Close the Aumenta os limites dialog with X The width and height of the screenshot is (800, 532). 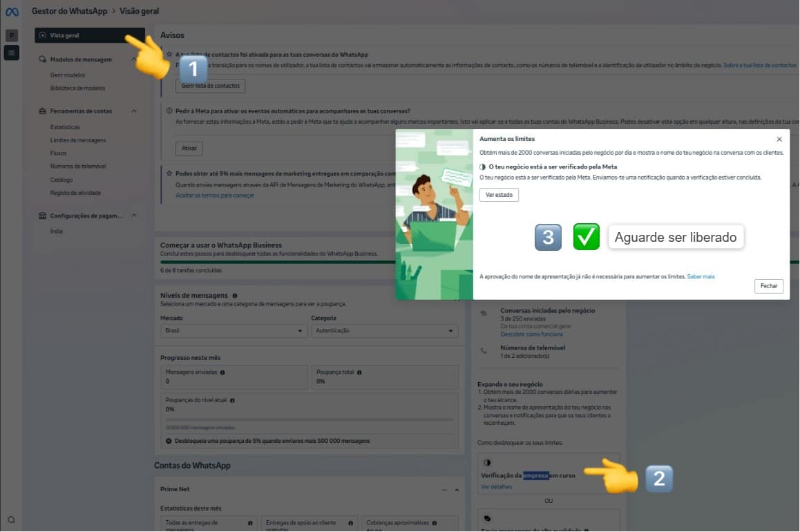pyautogui.click(x=779, y=140)
